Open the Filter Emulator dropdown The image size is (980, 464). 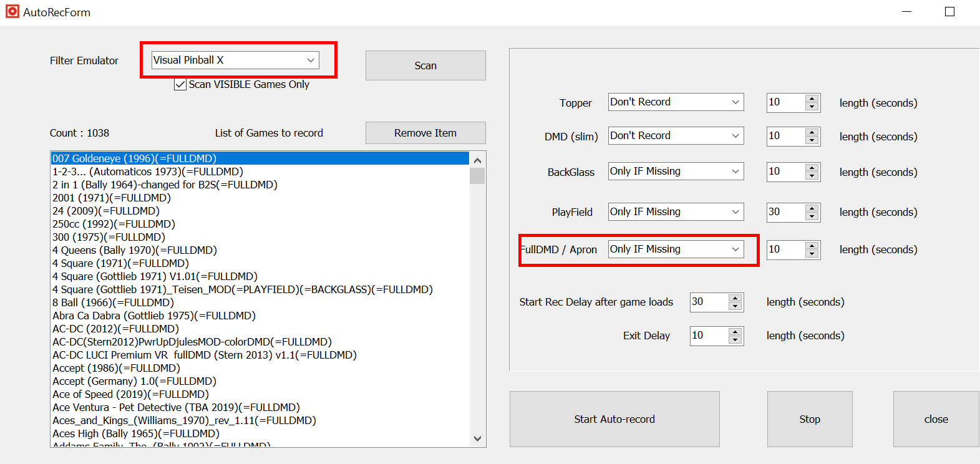pos(235,60)
